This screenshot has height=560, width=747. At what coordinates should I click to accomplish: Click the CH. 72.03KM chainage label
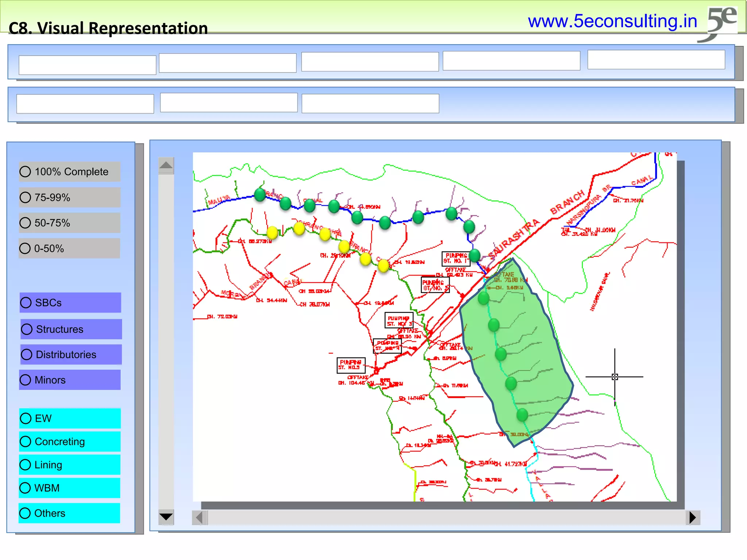[x=222, y=316]
